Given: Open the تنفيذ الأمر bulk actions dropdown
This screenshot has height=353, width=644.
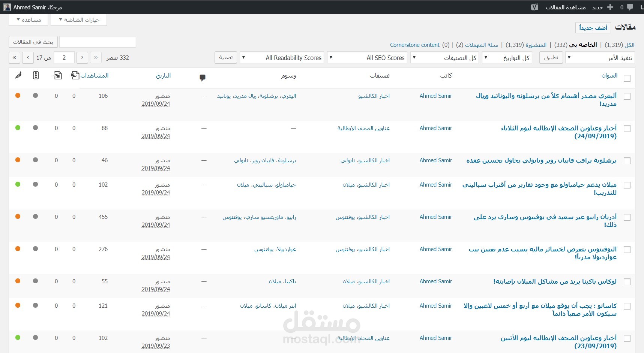Looking at the screenshot, I should pyautogui.click(x=600, y=58).
